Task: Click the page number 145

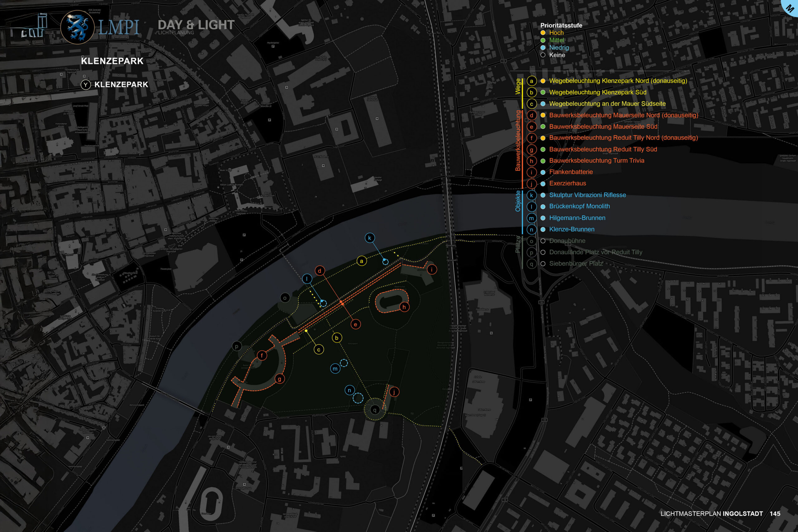Action: (775, 514)
